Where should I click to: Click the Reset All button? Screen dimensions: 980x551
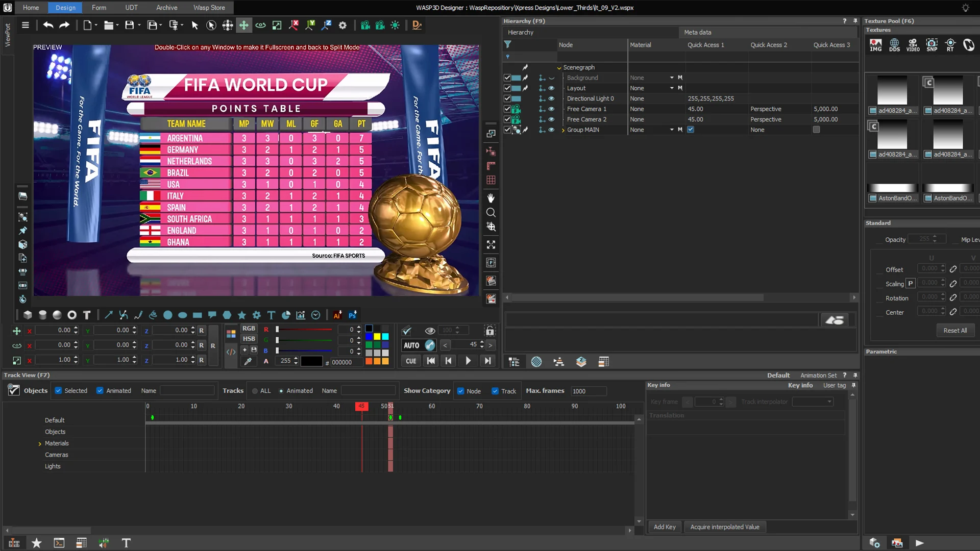955,330
